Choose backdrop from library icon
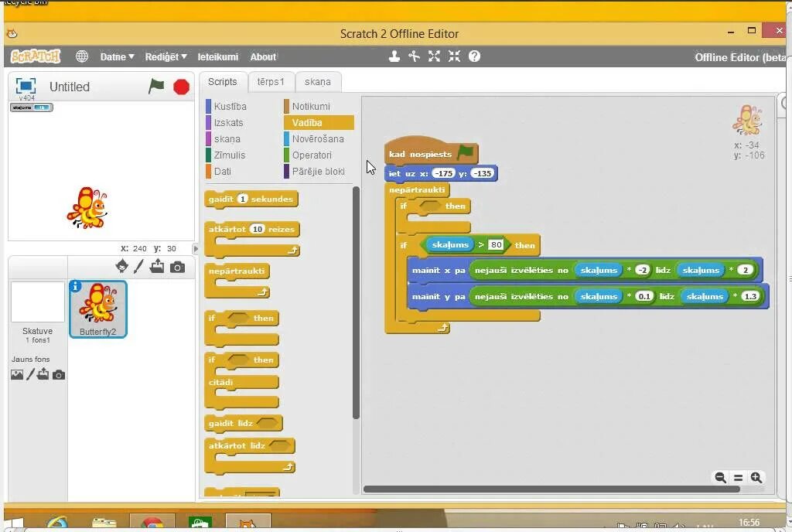Viewport: 792px width, 532px height. point(17,374)
